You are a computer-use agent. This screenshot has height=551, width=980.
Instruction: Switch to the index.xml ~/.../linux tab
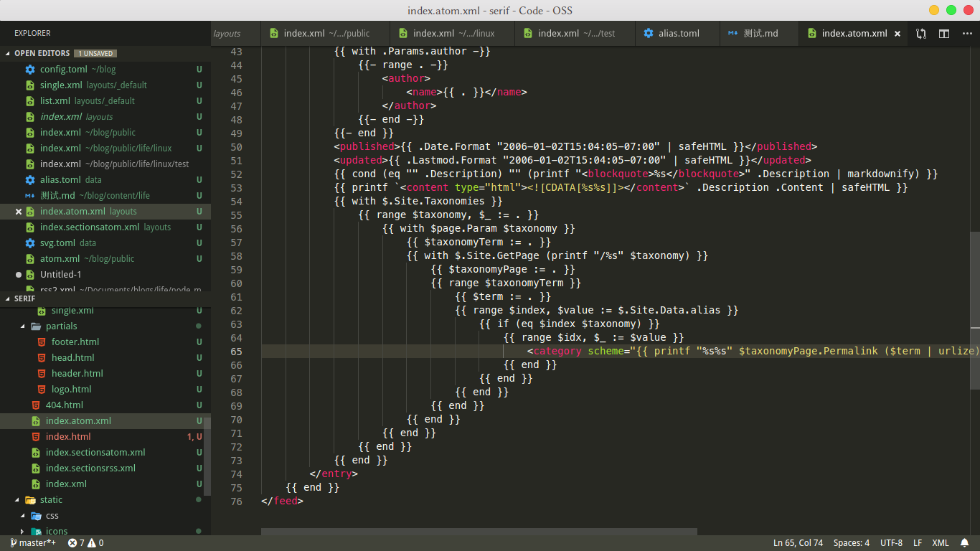tap(453, 34)
